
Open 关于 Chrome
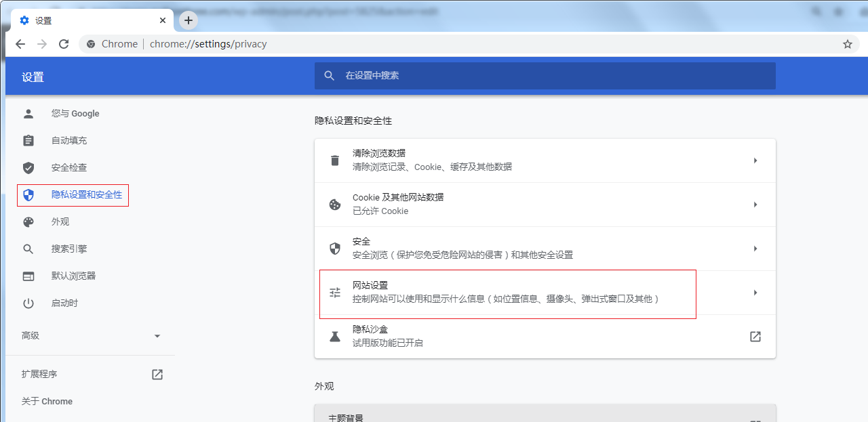[46, 401]
